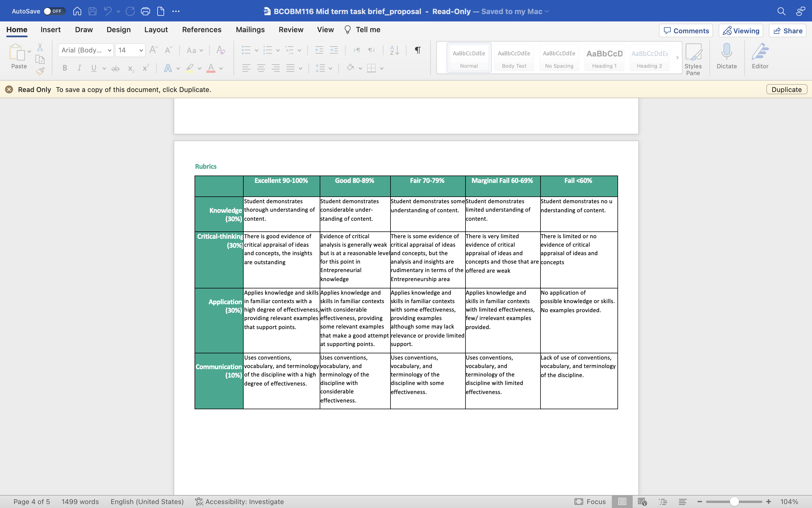The image size is (812, 508).
Task: Apply the Heading 1 style
Action: click(604, 58)
